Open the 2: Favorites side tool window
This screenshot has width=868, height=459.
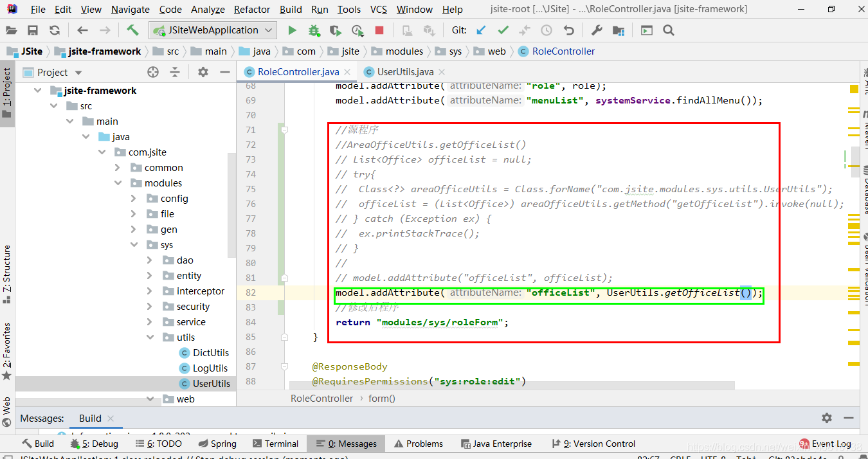pyautogui.click(x=7, y=351)
